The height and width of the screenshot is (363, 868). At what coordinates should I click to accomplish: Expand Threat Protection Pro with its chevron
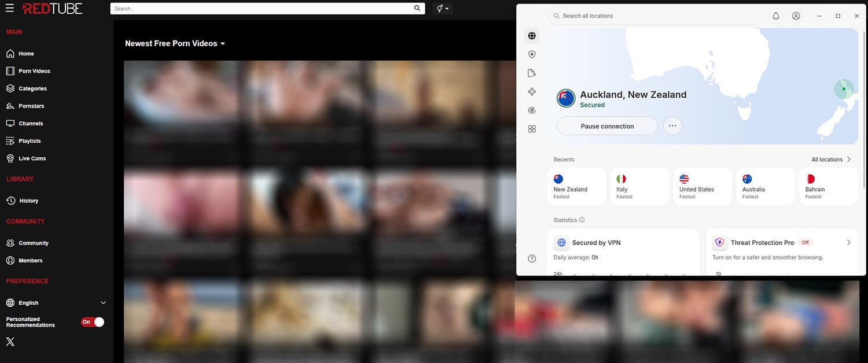click(x=848, y=243)
